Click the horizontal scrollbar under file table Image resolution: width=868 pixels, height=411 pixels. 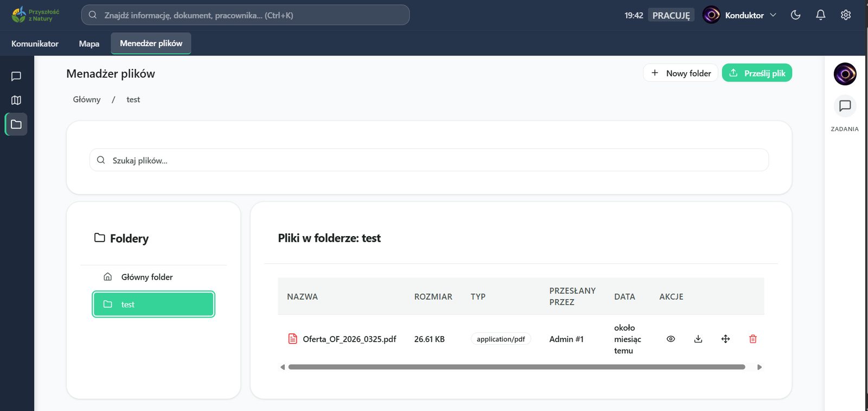click(x=516, y=367)
